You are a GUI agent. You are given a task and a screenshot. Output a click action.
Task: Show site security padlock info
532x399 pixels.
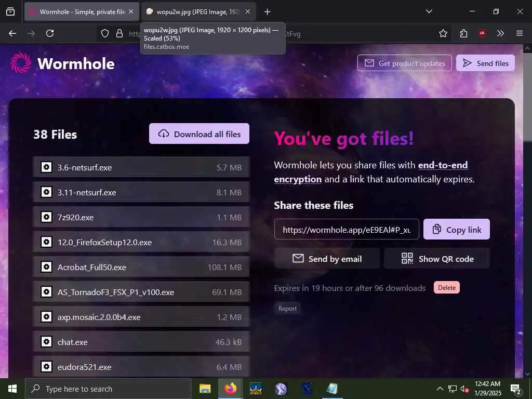[119, 33]
